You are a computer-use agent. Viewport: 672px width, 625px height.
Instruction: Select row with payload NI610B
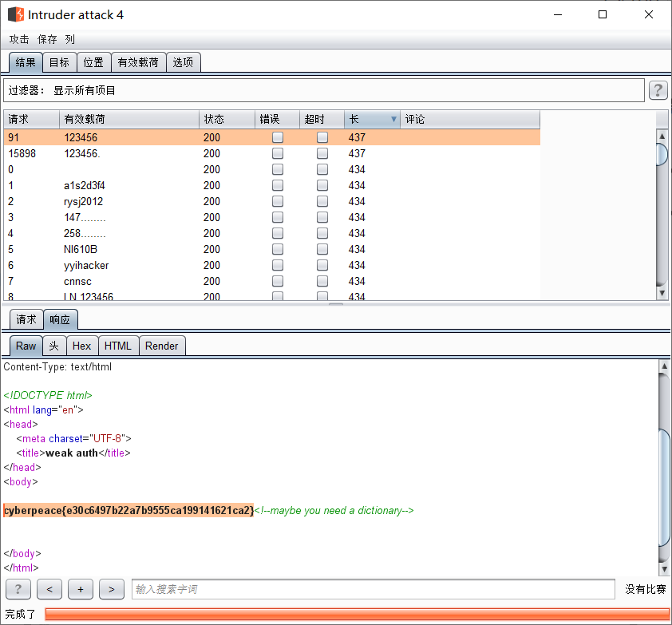tap(271, 249)
